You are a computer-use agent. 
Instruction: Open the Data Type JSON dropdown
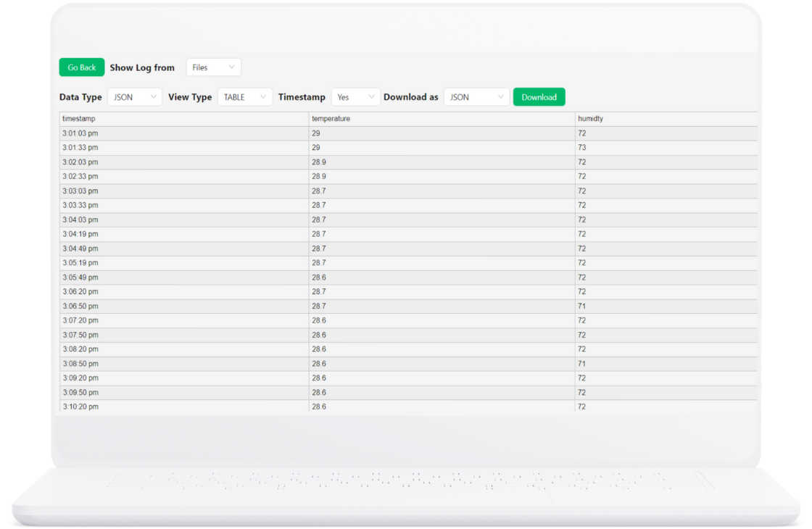[x=135, y=97]
